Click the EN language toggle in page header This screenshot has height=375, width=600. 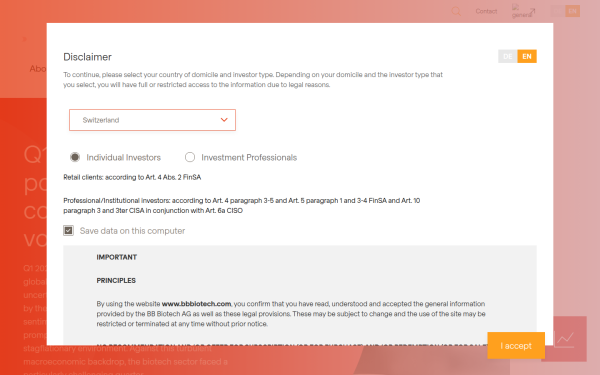572,11
